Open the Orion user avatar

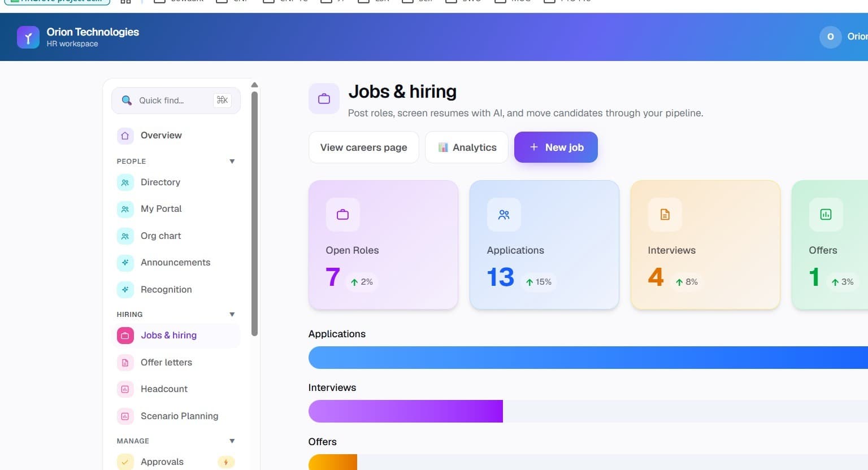830,37
